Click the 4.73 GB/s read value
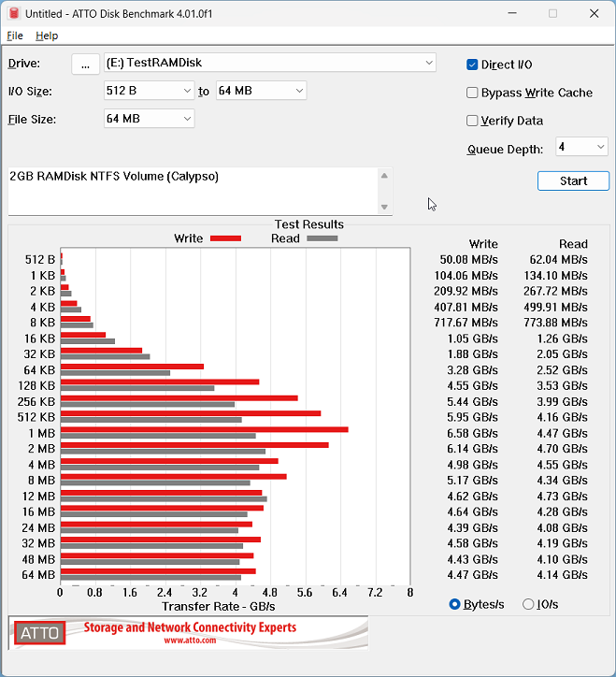616x677 pixels. tap(562, 497)
